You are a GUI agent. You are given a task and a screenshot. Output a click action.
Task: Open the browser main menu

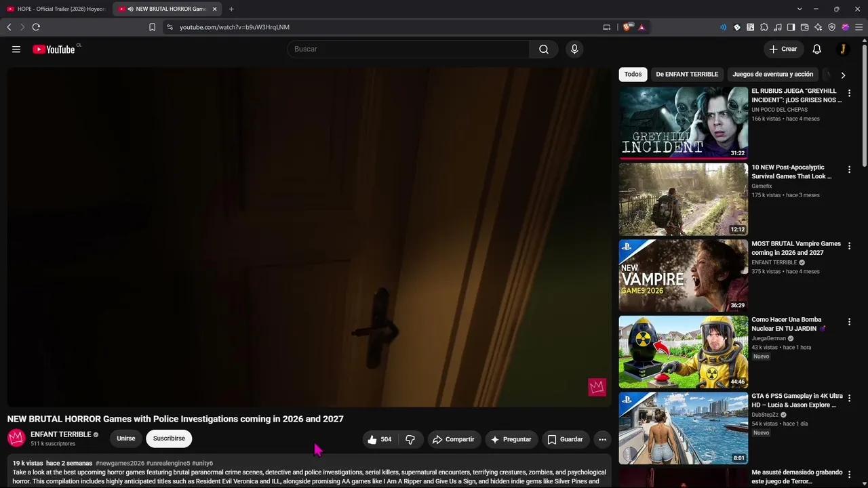coord(859,27)
